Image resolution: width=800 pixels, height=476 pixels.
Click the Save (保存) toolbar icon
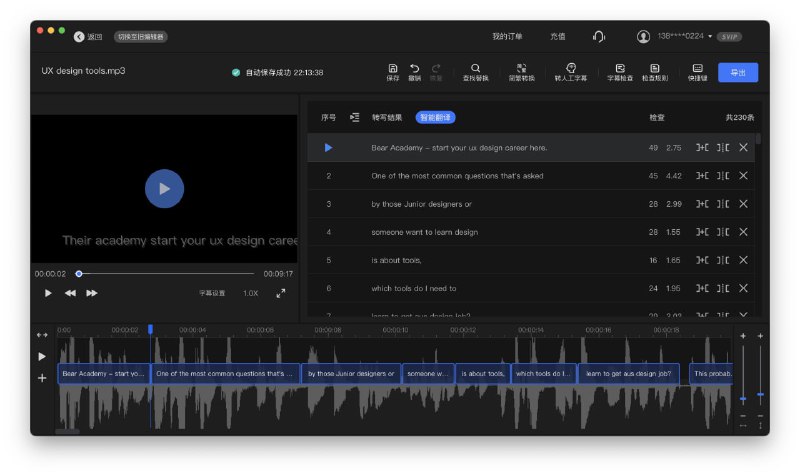pos(392,71)
